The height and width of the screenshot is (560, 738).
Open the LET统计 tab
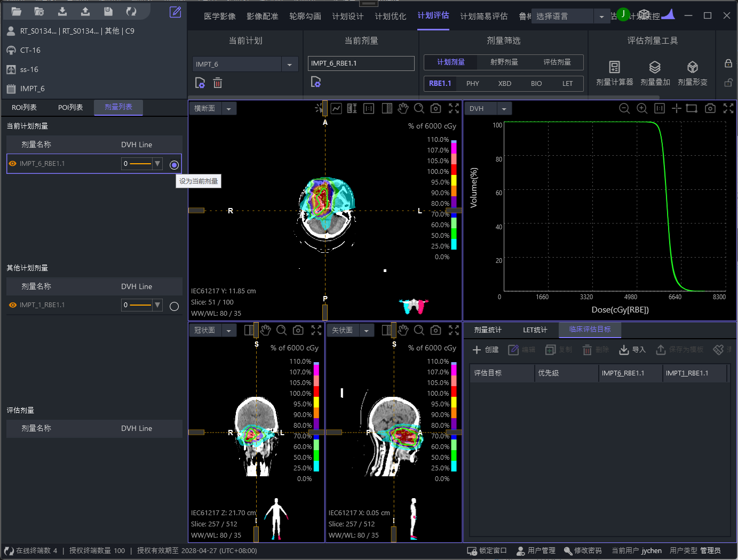click(x=535, y=330)
